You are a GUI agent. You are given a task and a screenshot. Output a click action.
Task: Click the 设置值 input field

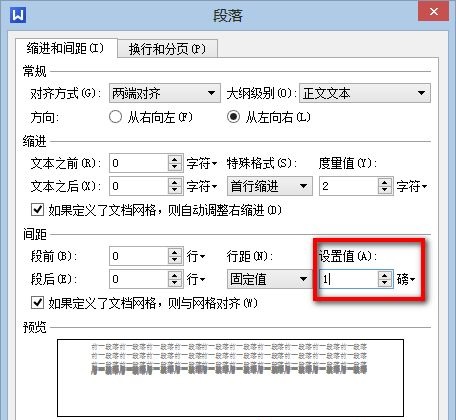point(349,279)
